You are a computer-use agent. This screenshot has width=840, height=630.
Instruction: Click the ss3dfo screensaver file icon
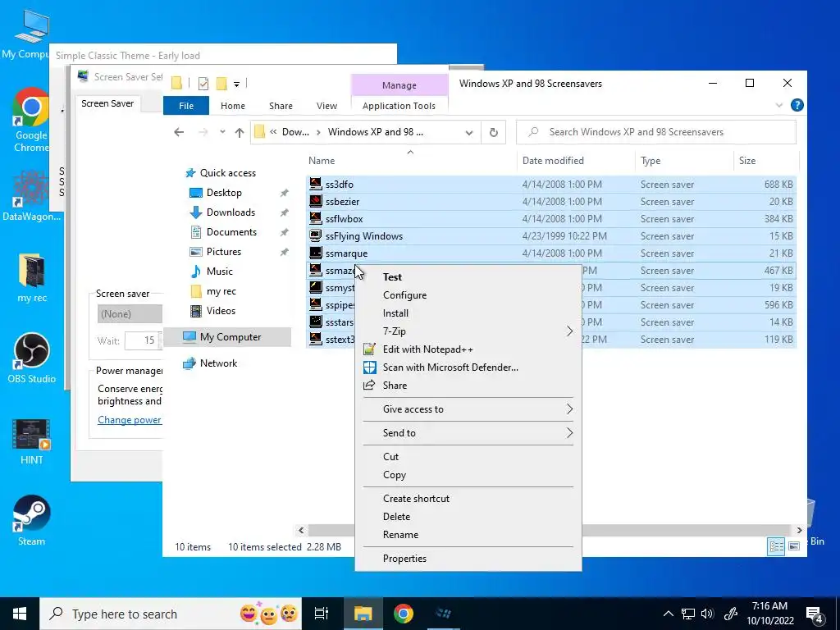coord(316,184)
